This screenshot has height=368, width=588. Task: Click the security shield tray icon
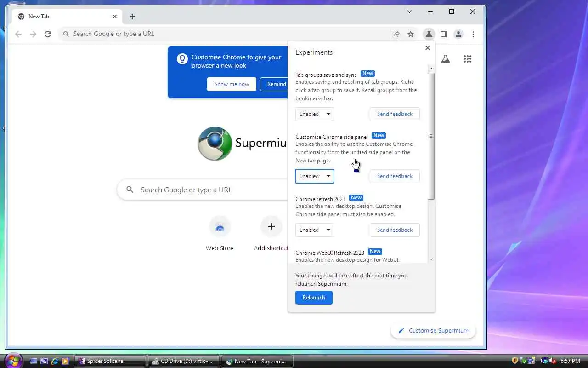coord(515,361)
